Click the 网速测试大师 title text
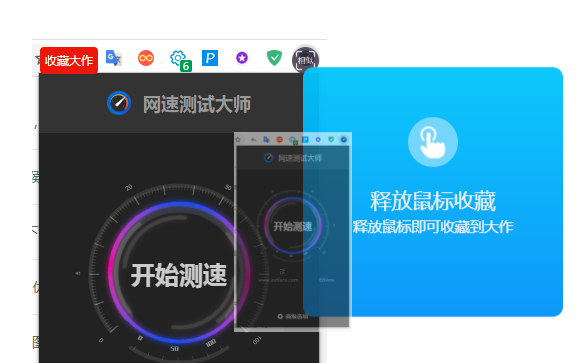The height and width of the screenshot is (363, 583). coord(197,104)
